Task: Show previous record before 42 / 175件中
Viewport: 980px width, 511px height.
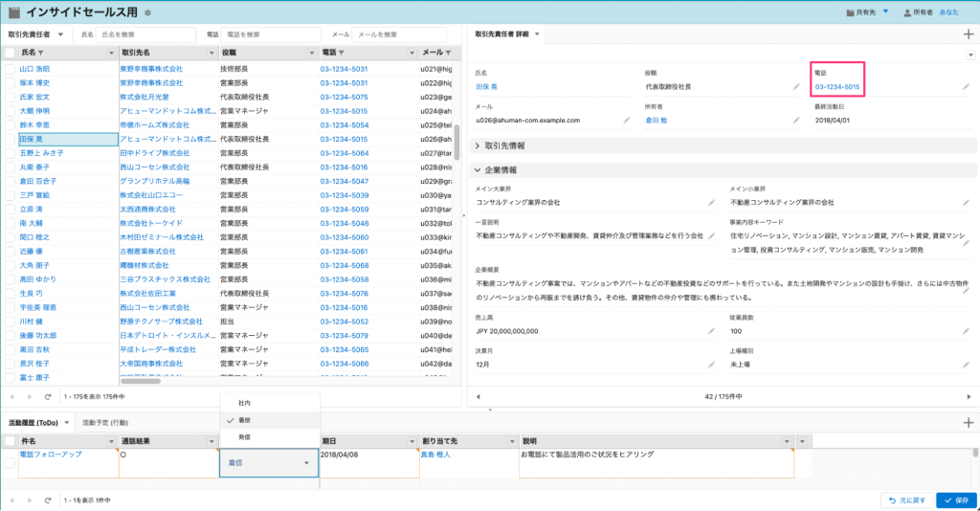Action: [x=479, y=397]
